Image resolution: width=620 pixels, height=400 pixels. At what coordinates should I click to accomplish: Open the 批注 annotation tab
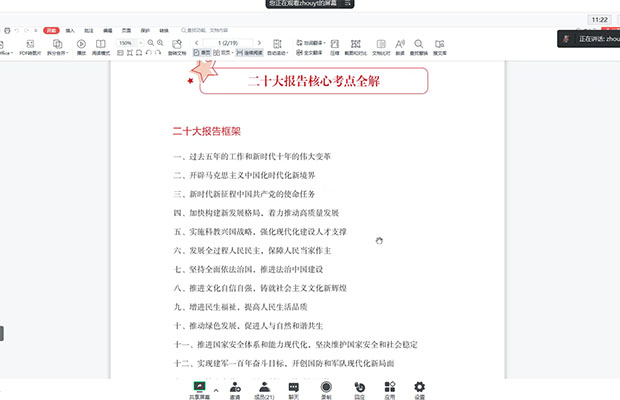[x=88, y=31]
